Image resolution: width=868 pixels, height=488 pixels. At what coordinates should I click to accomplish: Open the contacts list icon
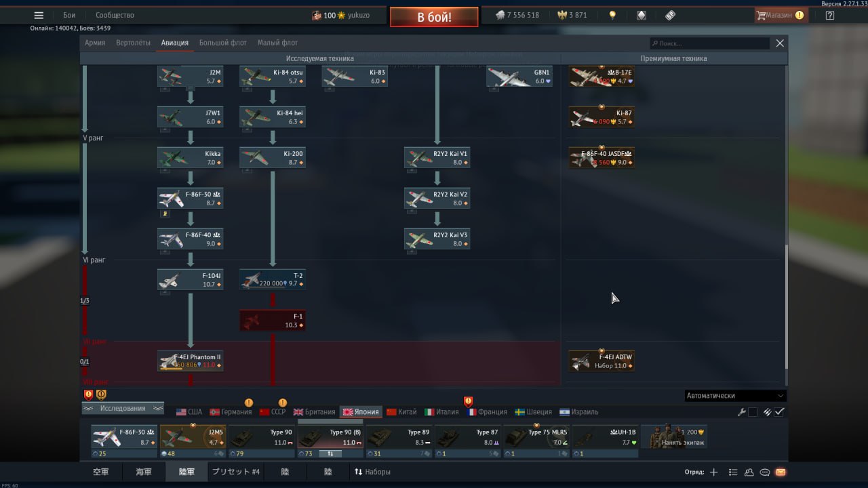(732, 472)
